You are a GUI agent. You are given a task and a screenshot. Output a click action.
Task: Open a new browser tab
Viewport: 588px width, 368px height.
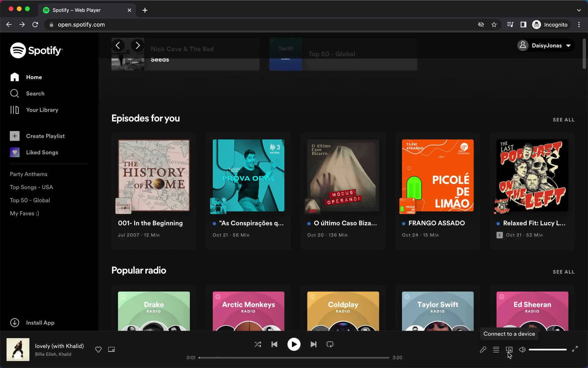tap(145, 10)
